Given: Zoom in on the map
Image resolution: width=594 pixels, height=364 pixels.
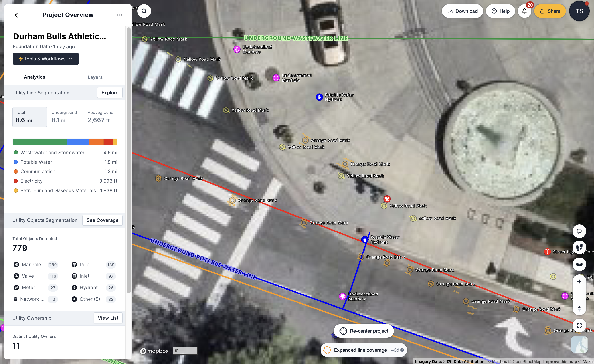Looking at the screenshot, I should [579, 281].
